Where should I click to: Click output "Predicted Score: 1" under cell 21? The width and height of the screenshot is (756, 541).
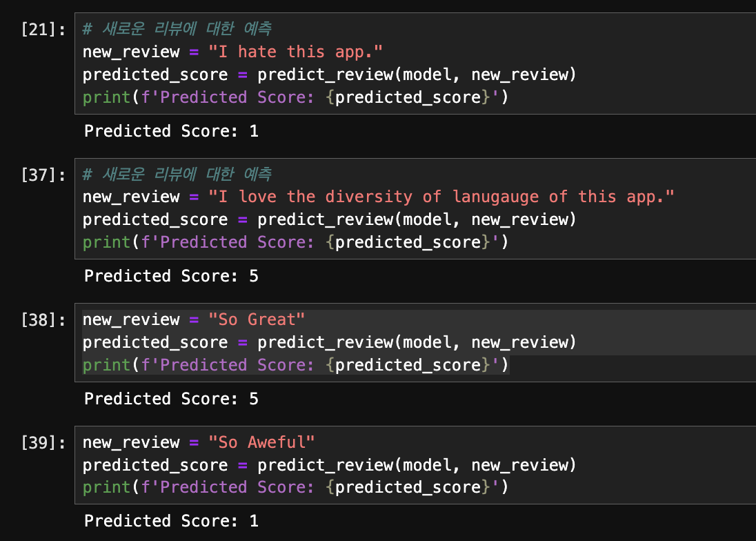tap(172, 131)
